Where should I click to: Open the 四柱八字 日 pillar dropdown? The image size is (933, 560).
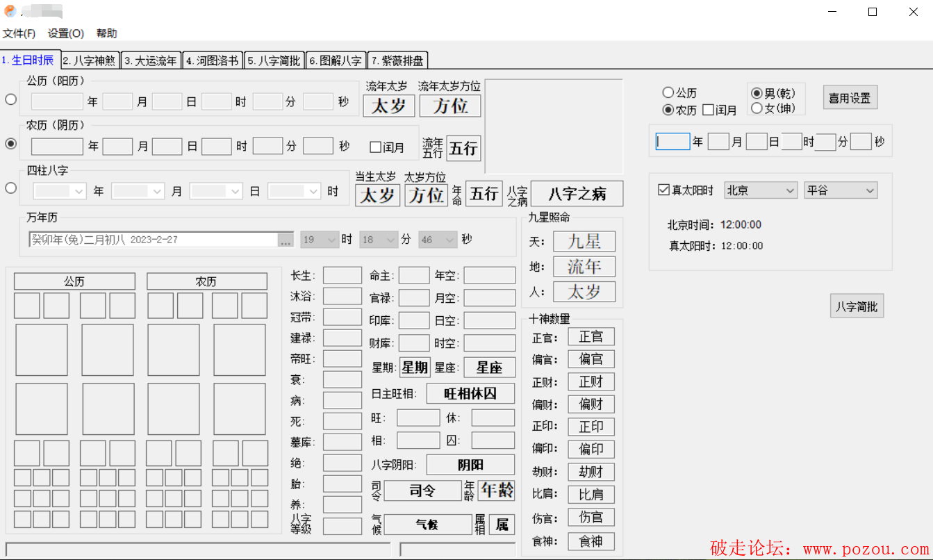216,191
